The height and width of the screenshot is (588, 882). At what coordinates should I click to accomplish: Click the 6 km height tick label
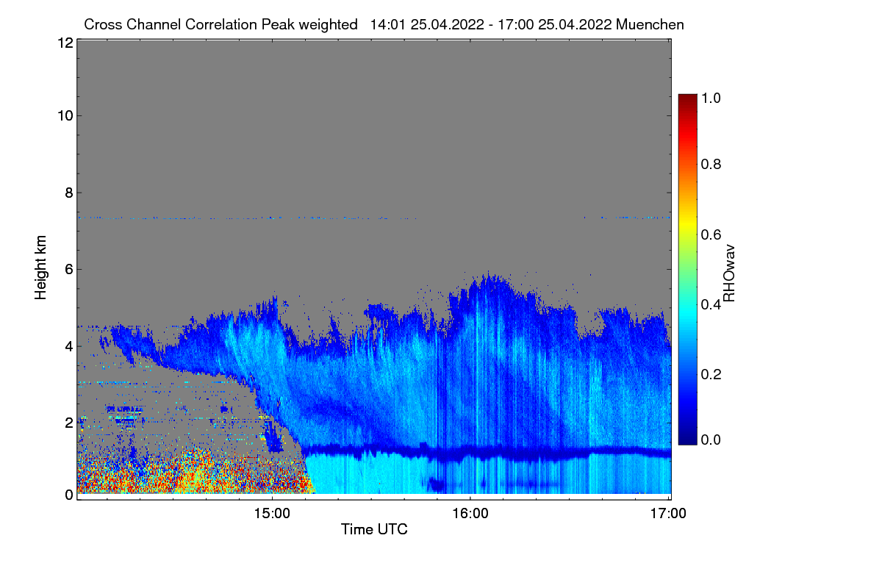(68, 269)
